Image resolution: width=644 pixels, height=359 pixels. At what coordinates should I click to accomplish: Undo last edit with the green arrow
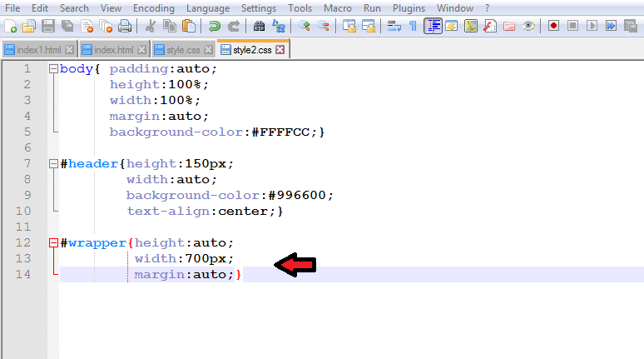(214, 26)
